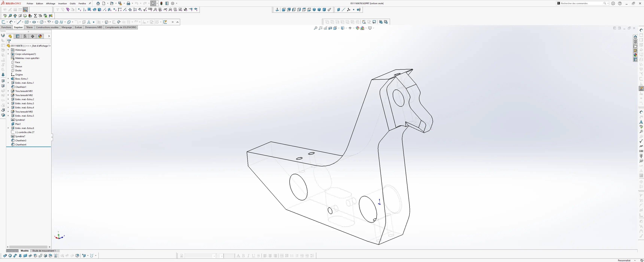Select the Line sketch tool
Viewport: 644px width, 262px height.
click(x=19, y=22)
